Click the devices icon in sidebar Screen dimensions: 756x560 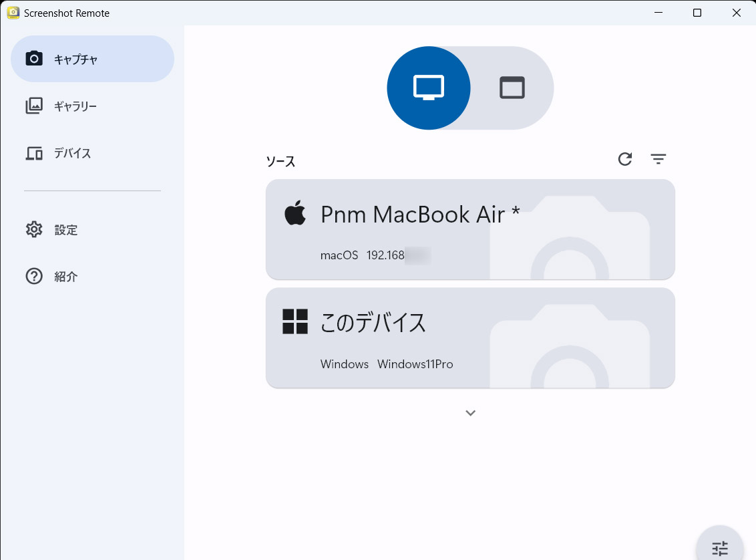click(34, 154)
